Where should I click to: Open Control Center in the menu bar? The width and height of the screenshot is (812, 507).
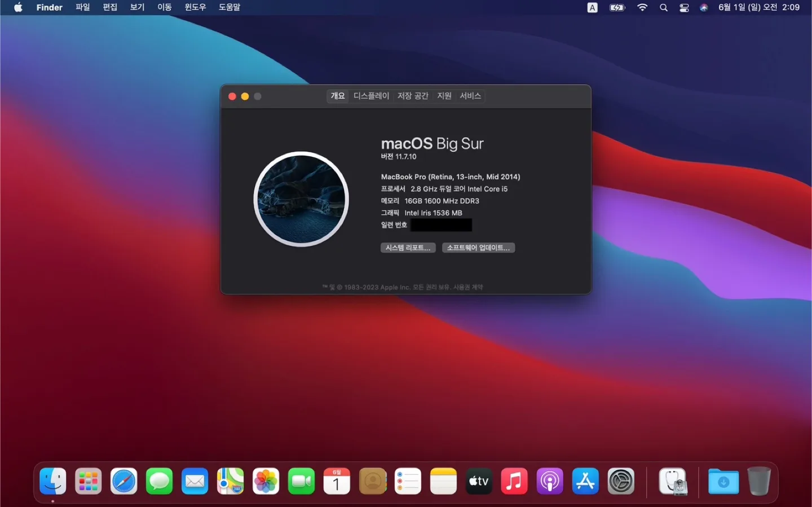(684, 7)
